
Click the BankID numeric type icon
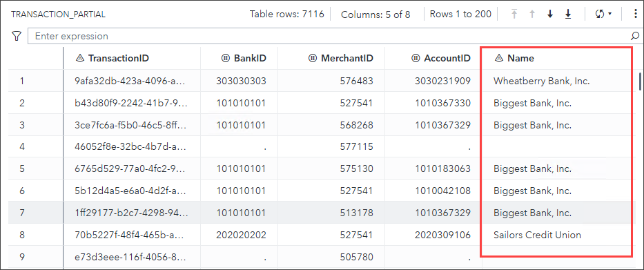pos(225,59)
